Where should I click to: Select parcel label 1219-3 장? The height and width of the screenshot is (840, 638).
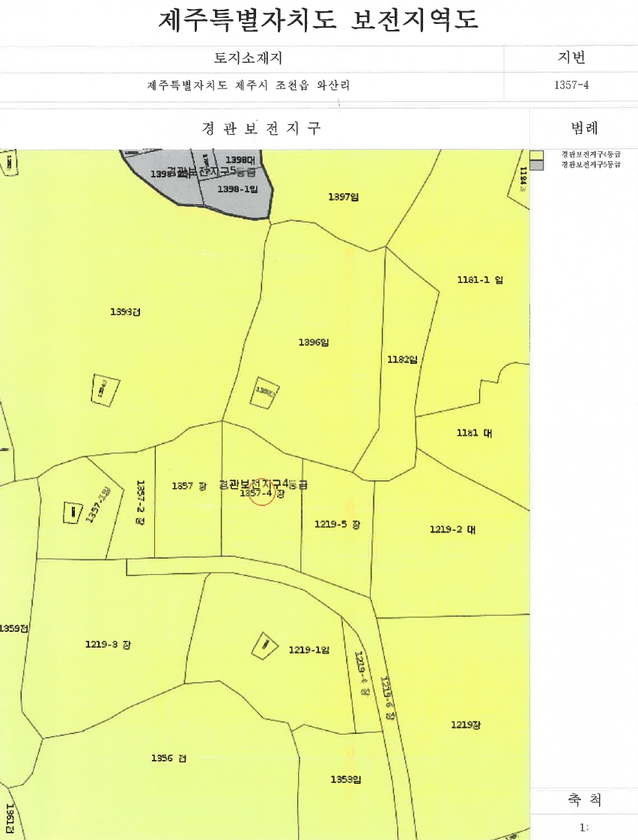click(x=108, y=644)
